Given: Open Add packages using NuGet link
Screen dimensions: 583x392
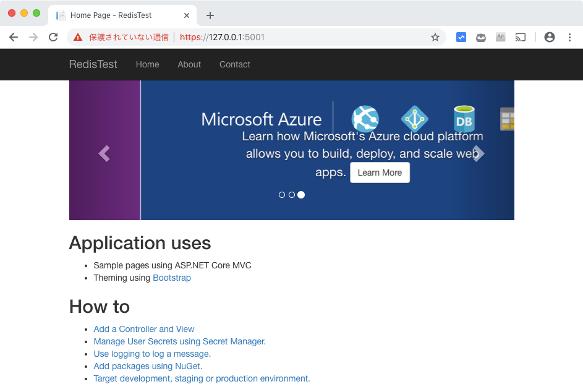Looking at the screenshot, I should click(x=148, y=366).
